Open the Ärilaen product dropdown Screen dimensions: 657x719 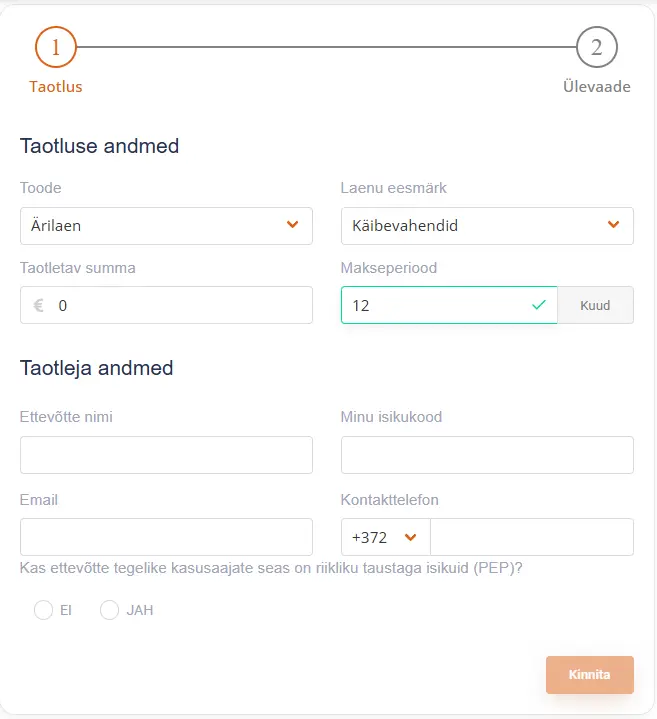[x=166, y=226]
